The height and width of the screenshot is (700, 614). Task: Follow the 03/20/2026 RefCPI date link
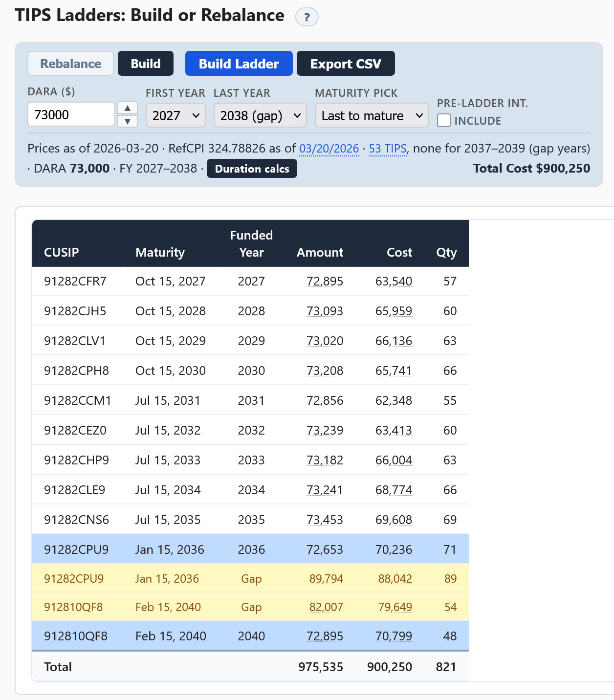pos(329,149)
